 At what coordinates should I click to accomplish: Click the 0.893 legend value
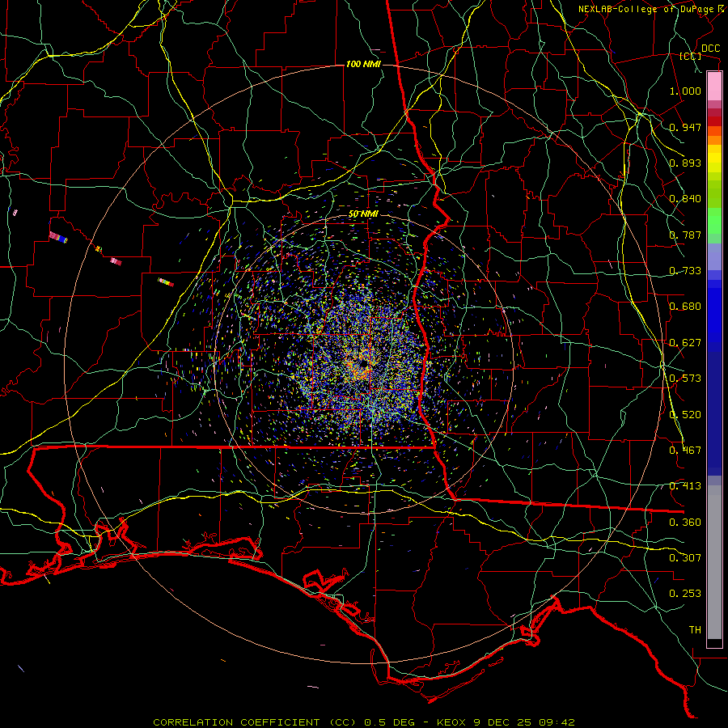click(685, 163)
